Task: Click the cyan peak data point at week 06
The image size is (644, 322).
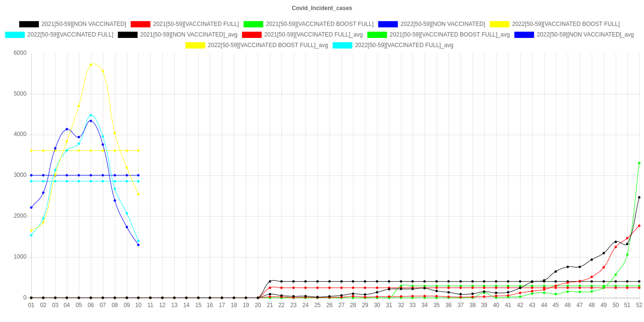Action: (91, 115)
